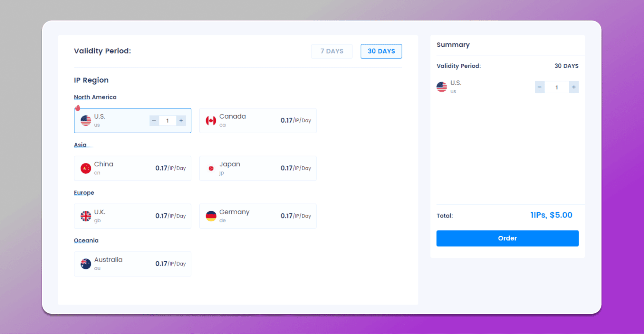This screenshot has width=644, height=334.
Task: Click the Summary U.S. quantity field
Action: click(x=557, y=87)
